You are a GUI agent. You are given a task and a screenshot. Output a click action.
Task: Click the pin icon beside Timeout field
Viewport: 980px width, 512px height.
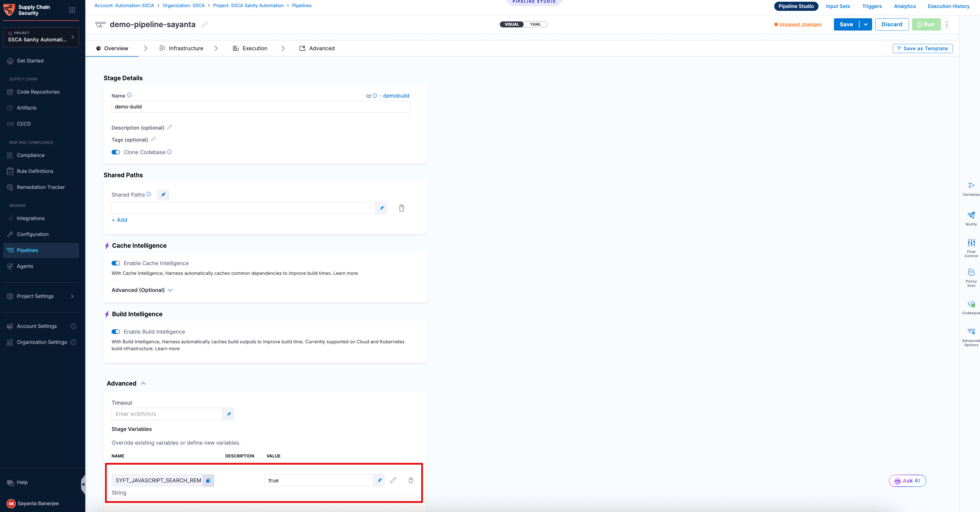coord(229,414)
